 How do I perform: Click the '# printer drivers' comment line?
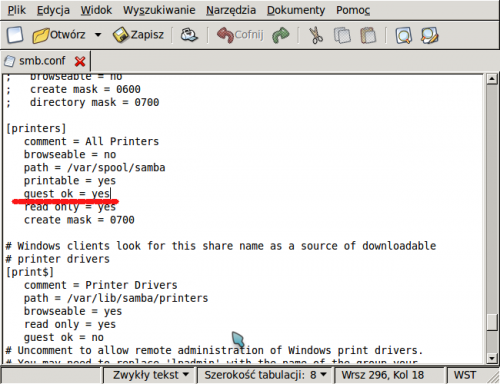58,259
